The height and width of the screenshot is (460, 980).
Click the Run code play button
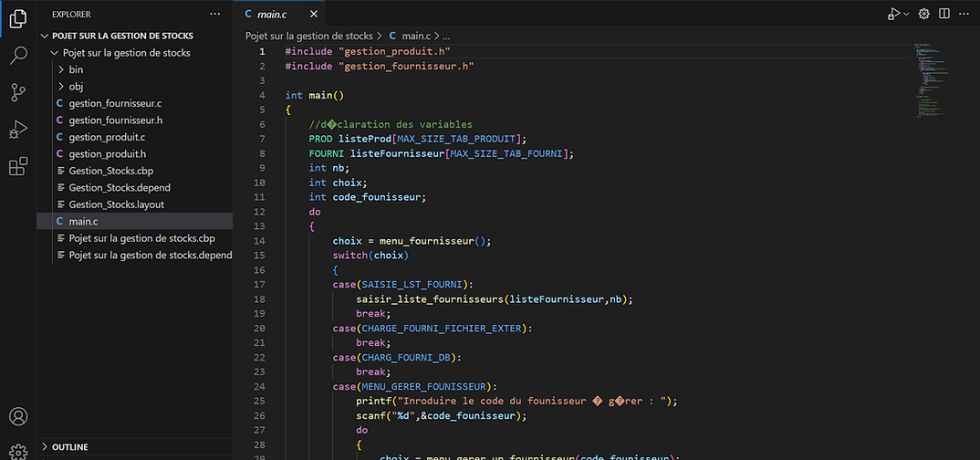[x=894, y=14]
